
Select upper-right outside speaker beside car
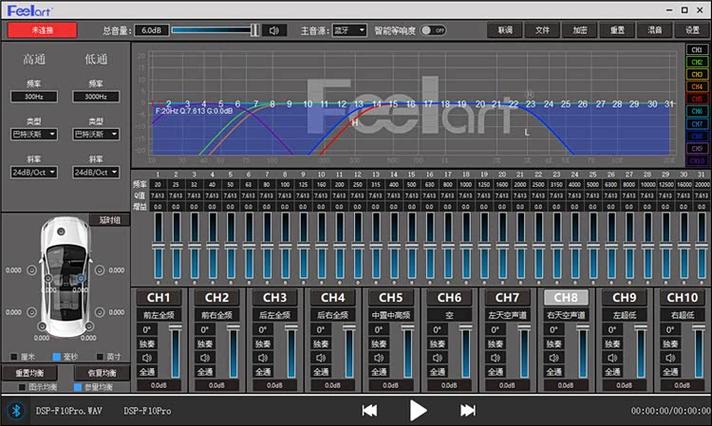click(x=99, y=270)
